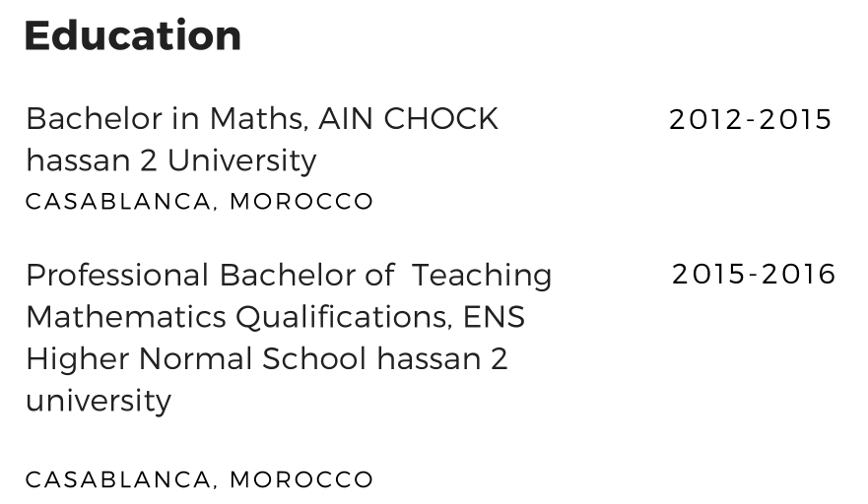The height and width of the screenshot is (504, 868).
Task: Click "CASABLANCA" in the bottom location line
Action: coord(118,480)
